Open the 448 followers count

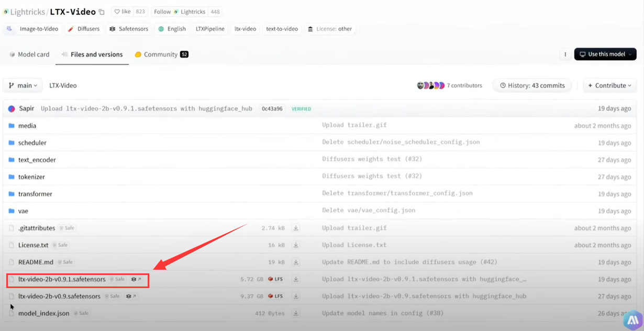(215, 12)
